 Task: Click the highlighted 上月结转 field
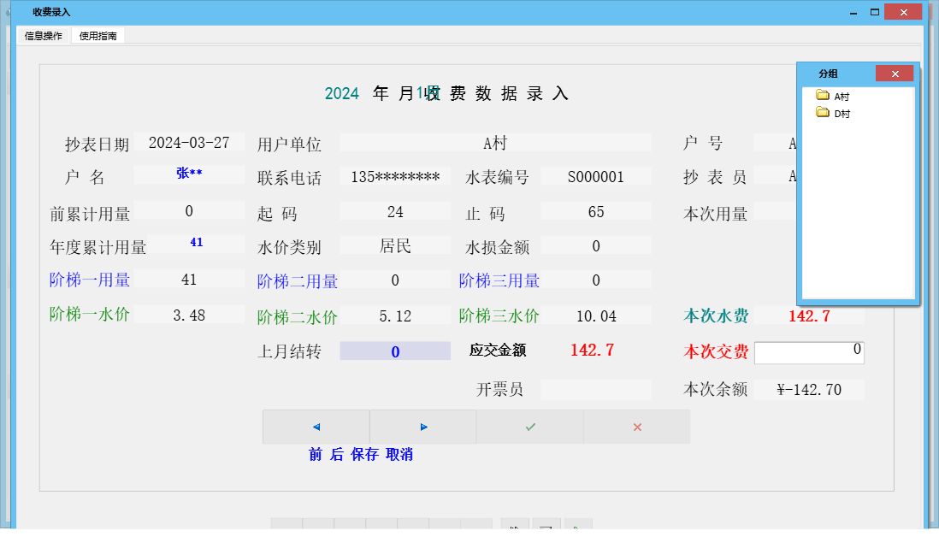click(394, 351)
